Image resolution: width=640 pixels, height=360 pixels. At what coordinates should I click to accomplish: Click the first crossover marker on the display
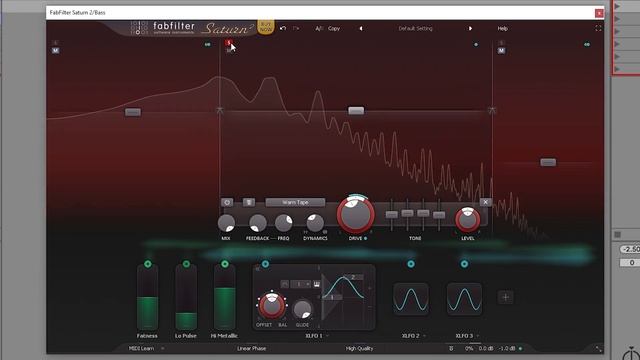(220, 110)
